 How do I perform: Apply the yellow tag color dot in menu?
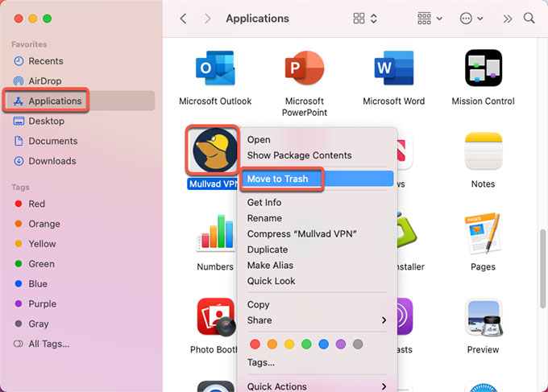pyautogui.click(x=289, y=345)
